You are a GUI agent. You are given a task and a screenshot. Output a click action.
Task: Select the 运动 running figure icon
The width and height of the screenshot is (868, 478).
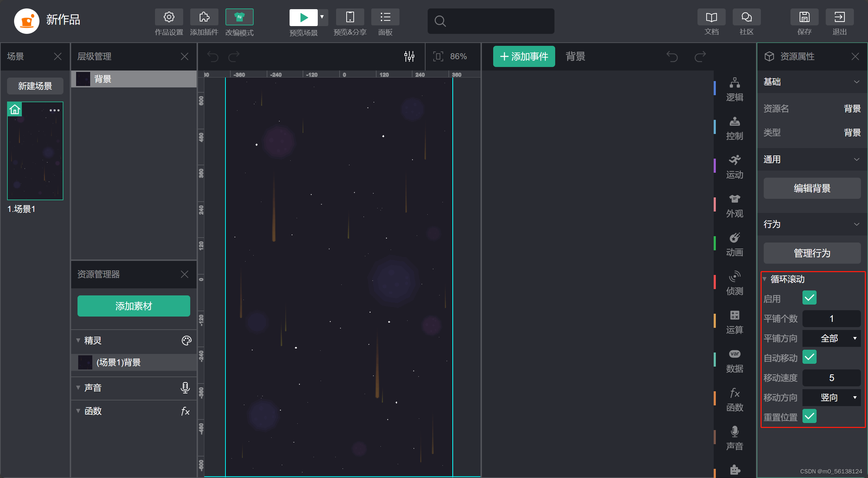(x=734, y=161)
